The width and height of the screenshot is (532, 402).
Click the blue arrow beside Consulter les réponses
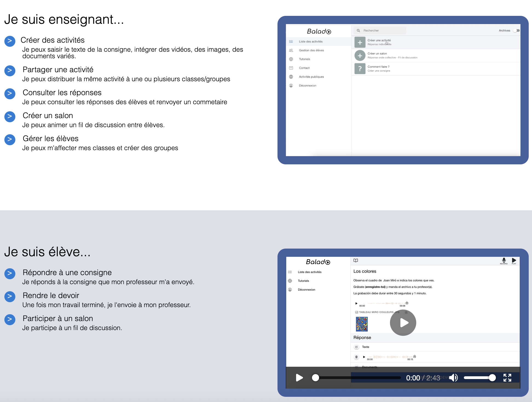[10, 94]
